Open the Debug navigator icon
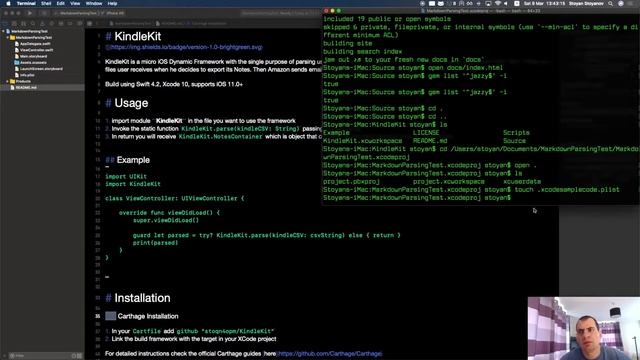Viewport: 640px width, 360px height. (x=61, y=24)
